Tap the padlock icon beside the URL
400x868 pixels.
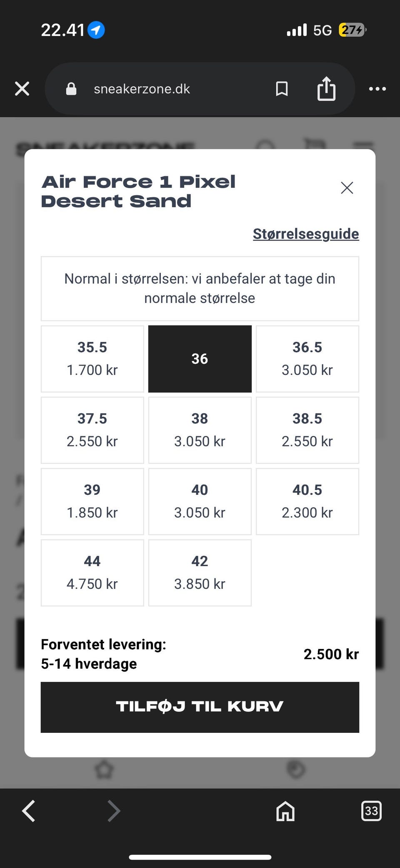(x=71, y=88)
